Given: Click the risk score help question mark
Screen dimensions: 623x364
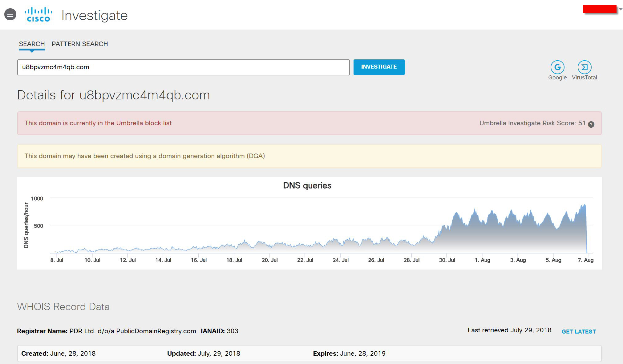Looking at the screenshot, I should [x=591, y=124].
